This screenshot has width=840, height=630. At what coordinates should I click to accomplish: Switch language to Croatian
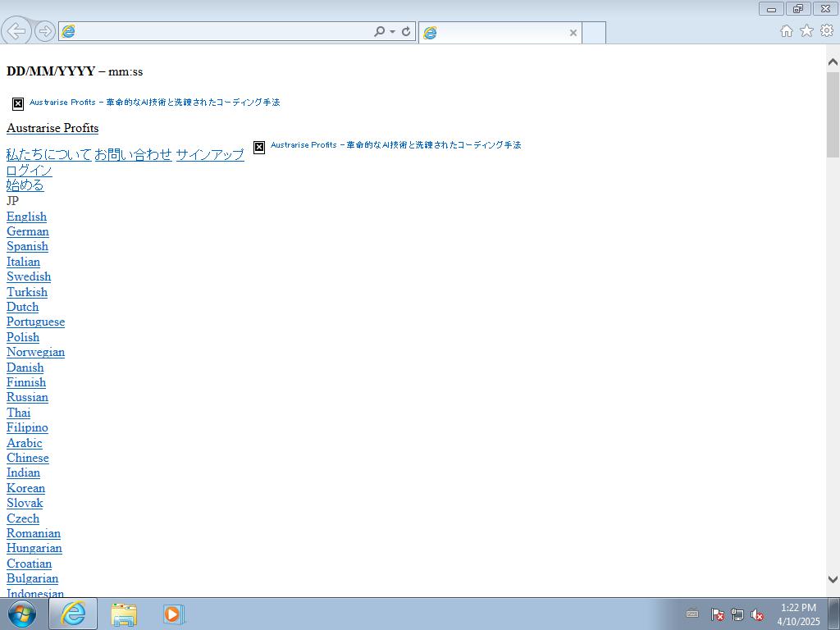30,564
